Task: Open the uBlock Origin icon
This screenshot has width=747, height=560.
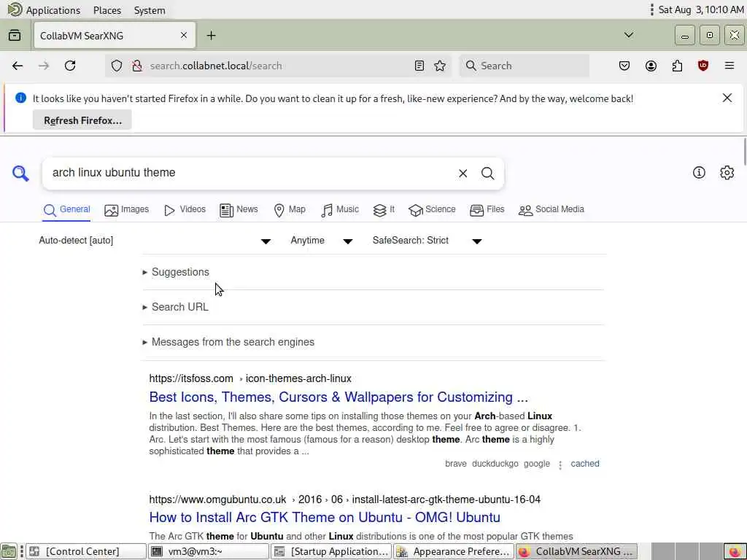Action: pyautogui.click(x=703, y=66)
